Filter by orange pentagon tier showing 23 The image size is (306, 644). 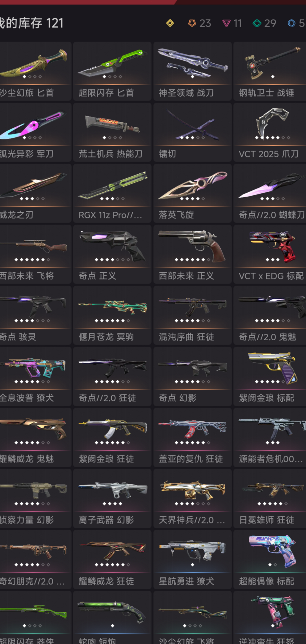[x=199, y=23]
